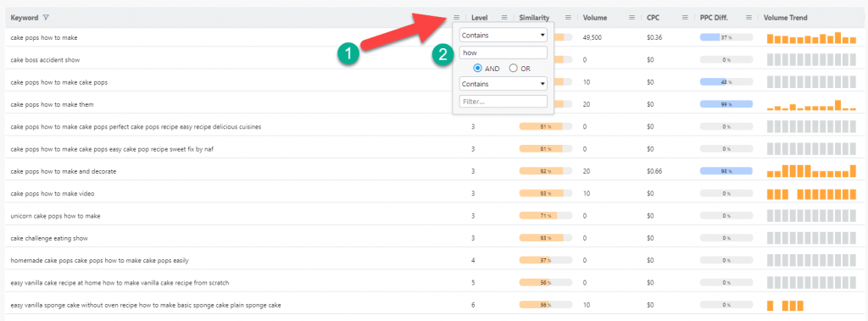Screen dimensions: 868x321
Task: Click the empty 'Filter...' input field
Action: tap(504, 102)
